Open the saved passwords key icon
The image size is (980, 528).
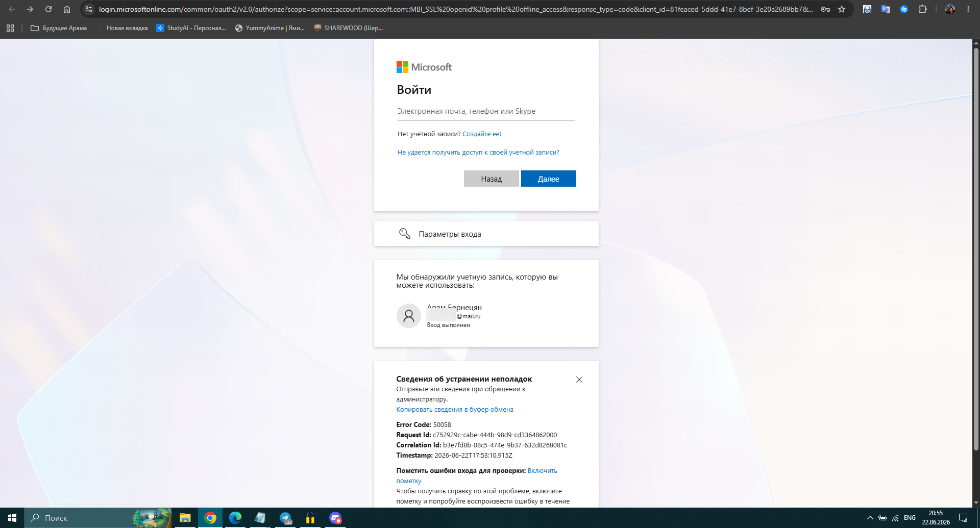[825, 9]
